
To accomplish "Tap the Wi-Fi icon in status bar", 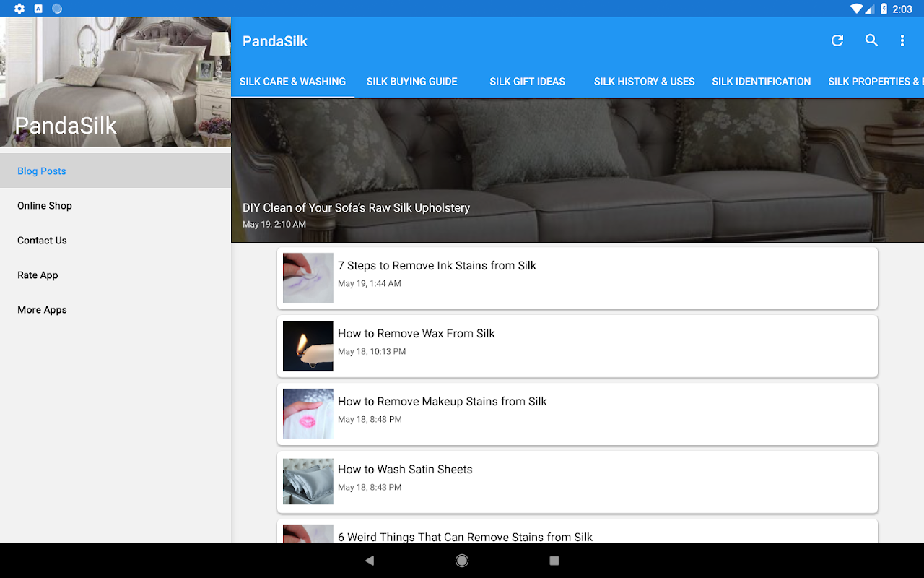I will coord(856,9).
